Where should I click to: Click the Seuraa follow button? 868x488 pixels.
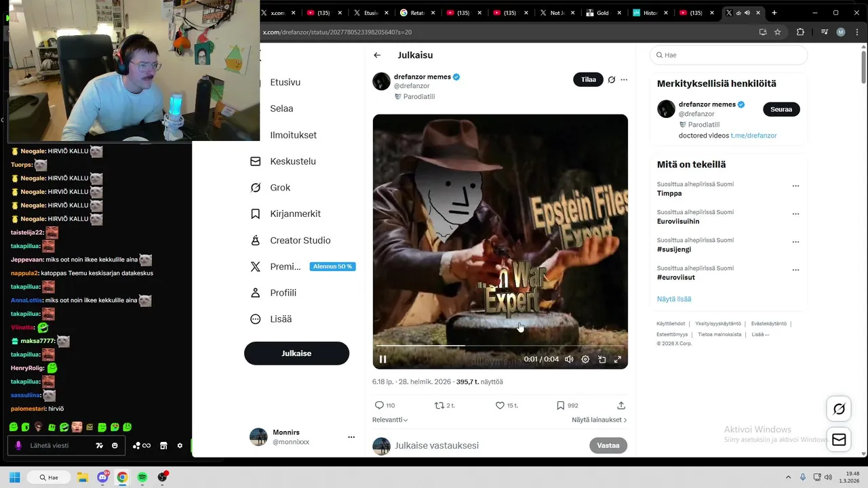click(x=781, y=109)
